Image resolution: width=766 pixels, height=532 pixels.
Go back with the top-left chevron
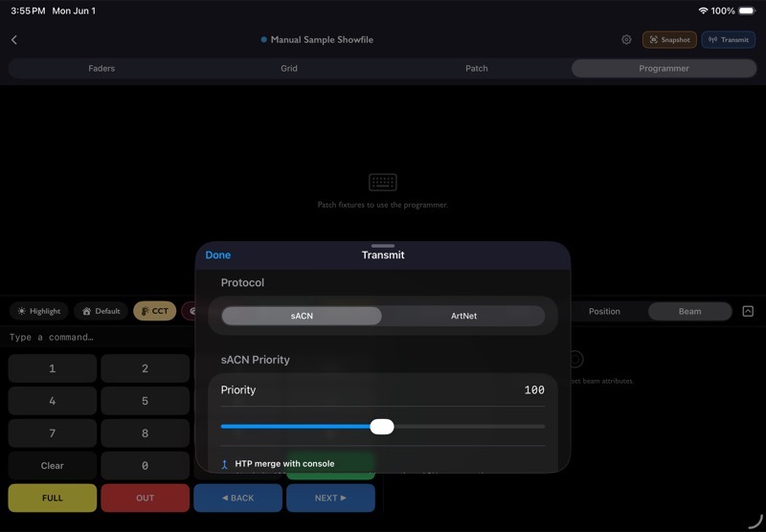pyautogui.click(x=14, y=40)
